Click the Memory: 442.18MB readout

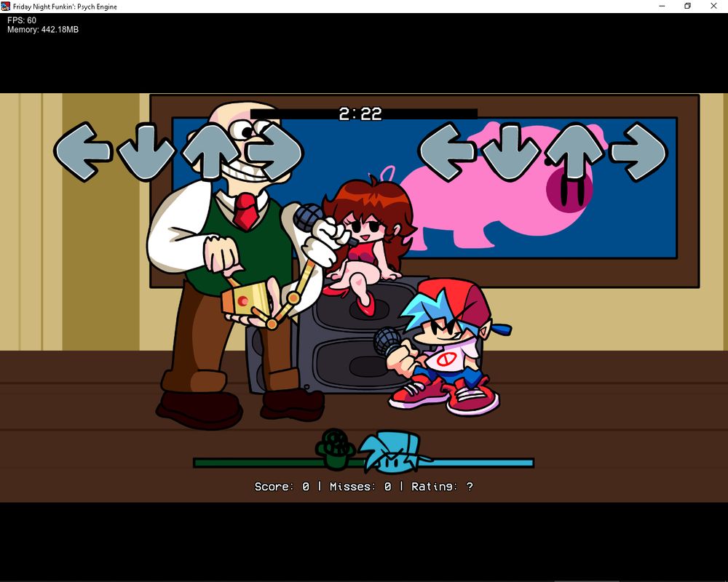43,30
